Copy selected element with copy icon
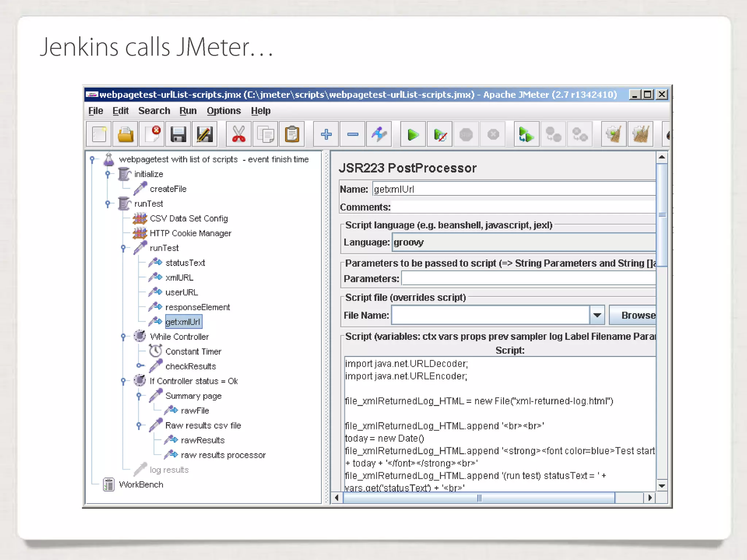 tap(265, 134)
